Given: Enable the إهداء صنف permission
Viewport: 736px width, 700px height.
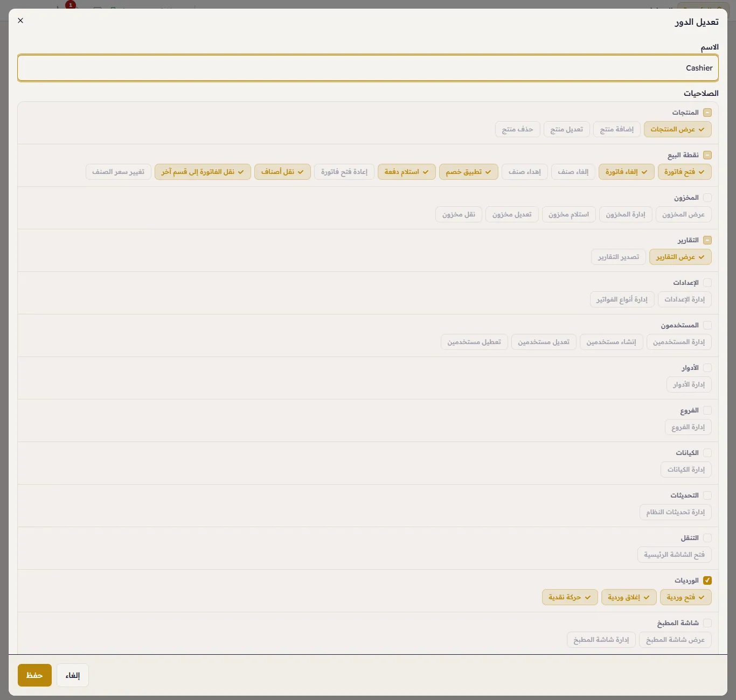Looking at the screenshot, I should tap(525, 172).
